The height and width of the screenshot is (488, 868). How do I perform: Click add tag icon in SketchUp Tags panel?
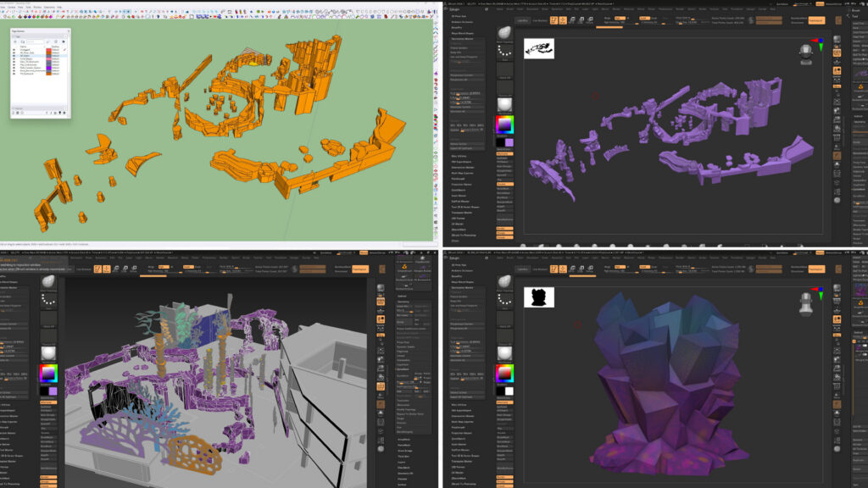pos(15,41)
